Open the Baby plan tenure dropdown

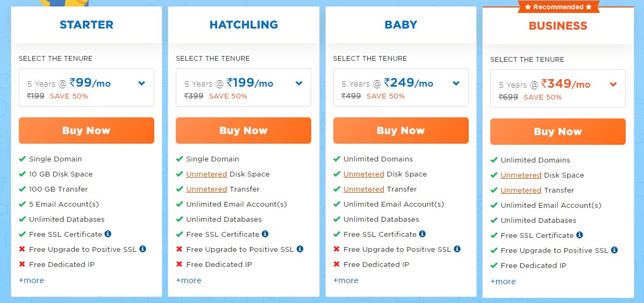[x=401, y=88]
